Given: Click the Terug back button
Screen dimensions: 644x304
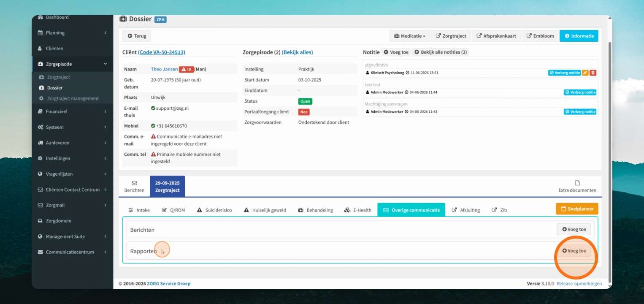Looking at the screenshot, I should point(137,36).
